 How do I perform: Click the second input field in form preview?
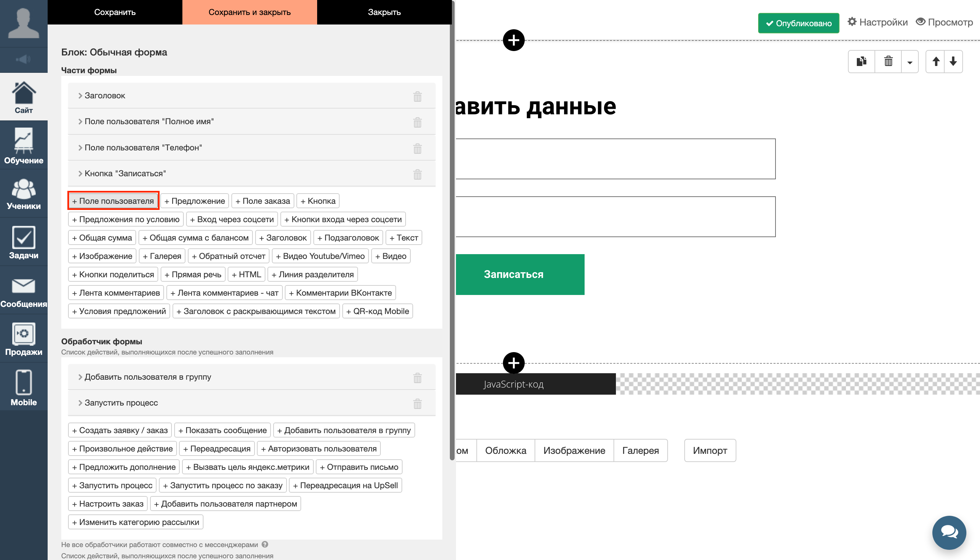615,216
